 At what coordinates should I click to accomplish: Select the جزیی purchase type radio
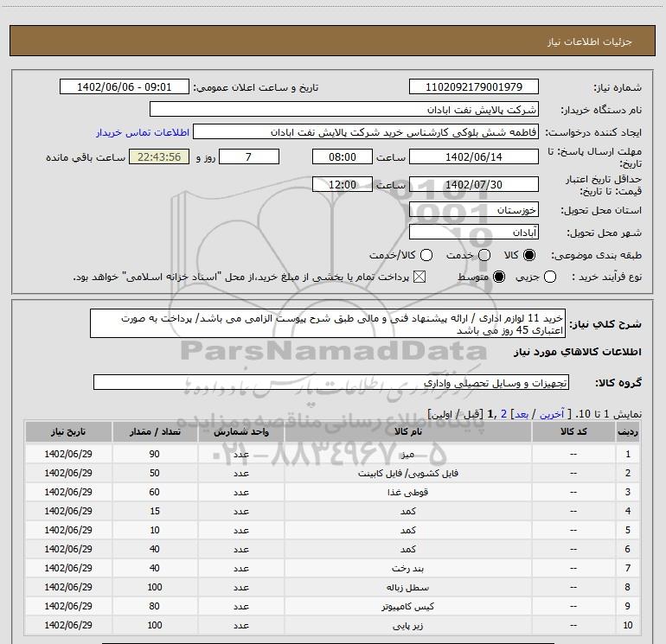click(549, 277)
